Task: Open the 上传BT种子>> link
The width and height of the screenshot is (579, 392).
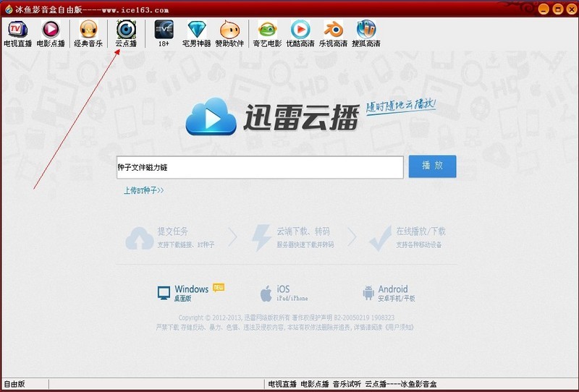Action: [143, 190]
